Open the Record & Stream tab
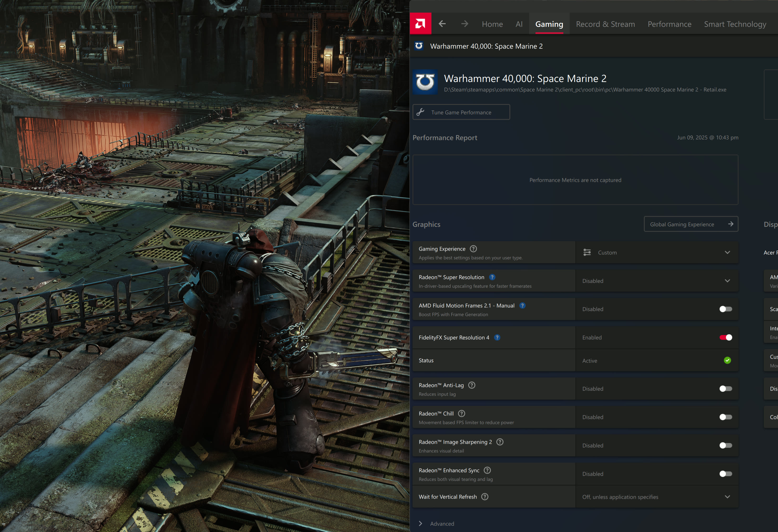 (605, 24)
